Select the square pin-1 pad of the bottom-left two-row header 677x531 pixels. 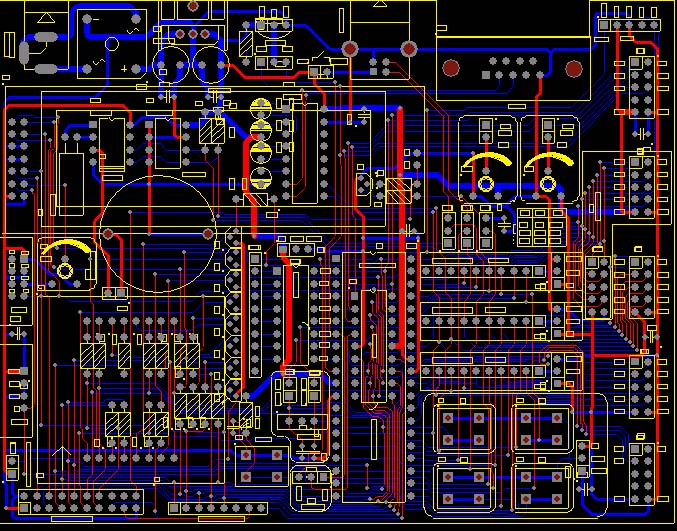pos(25,508)
